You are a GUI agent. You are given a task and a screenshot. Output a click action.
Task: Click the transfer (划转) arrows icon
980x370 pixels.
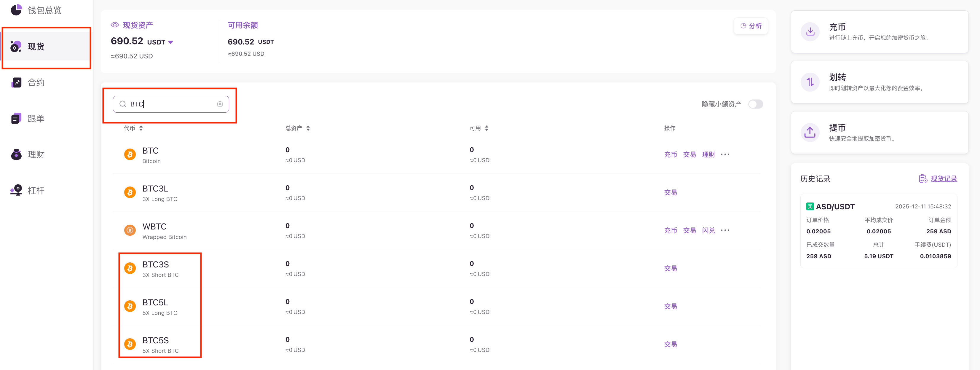click(810, 82)
